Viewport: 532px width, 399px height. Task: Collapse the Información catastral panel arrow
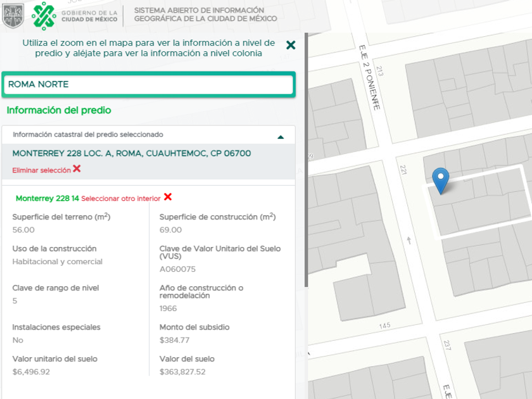(281, 137)
